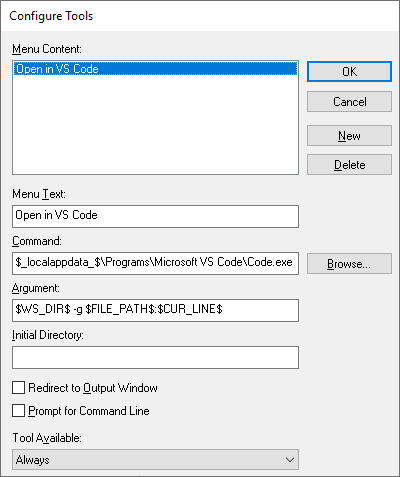Image resolution: width=400 pixels, height=477 pixels.
Task: Place cursor in the Argument field
Action: tap(155, 310)
